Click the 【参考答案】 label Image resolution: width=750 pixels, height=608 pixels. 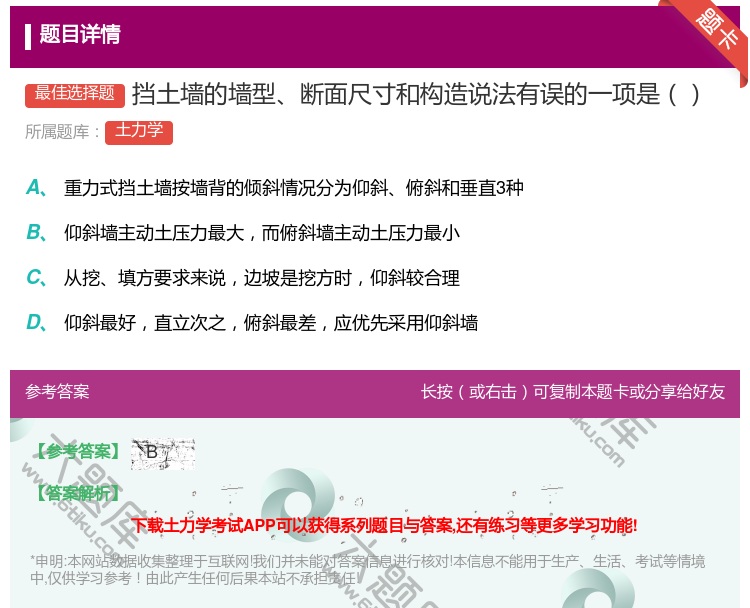(78, 451)
